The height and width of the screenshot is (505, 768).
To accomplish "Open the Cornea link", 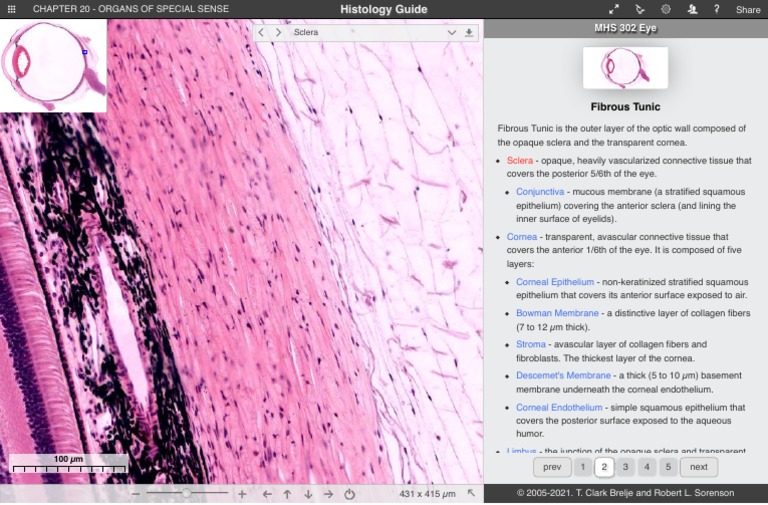I will click(x=522, y=237).
